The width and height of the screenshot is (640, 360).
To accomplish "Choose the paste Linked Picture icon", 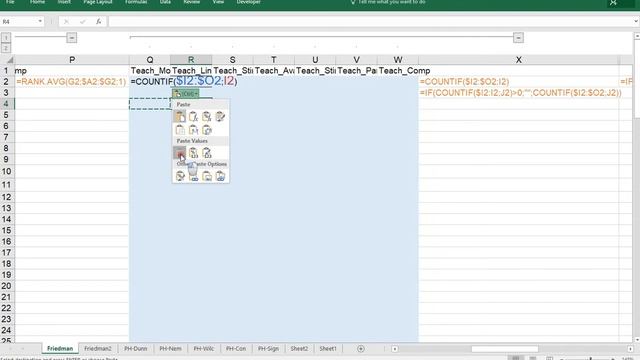I will (x=220, y=176).
